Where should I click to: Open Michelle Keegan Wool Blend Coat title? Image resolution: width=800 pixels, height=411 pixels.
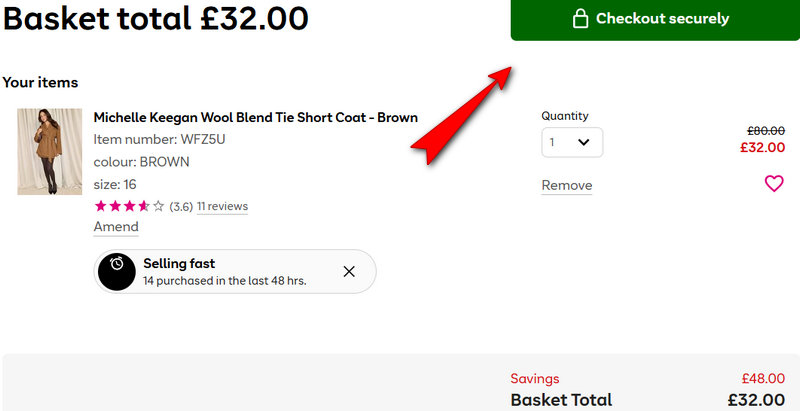pyautogui.click(x=255, y=117)
